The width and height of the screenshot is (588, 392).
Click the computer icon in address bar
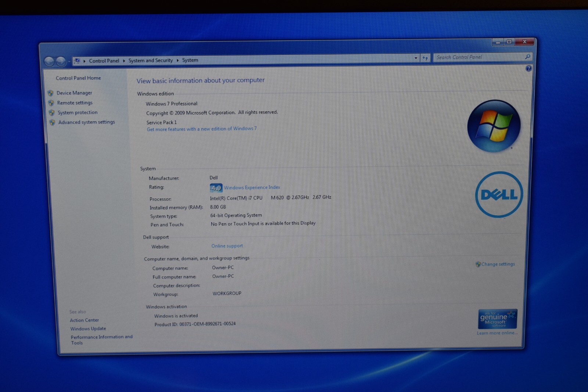(x=77, y=61)
